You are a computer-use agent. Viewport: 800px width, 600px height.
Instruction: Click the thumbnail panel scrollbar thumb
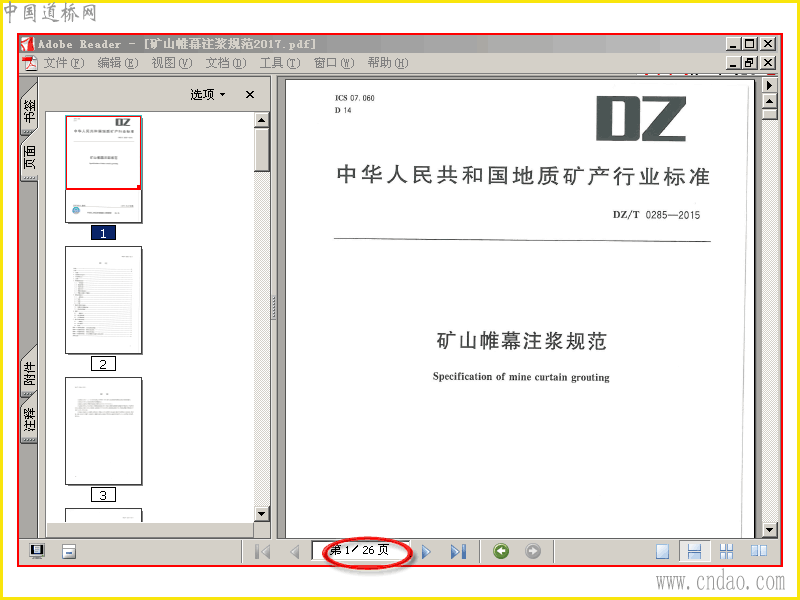(262, 150)
